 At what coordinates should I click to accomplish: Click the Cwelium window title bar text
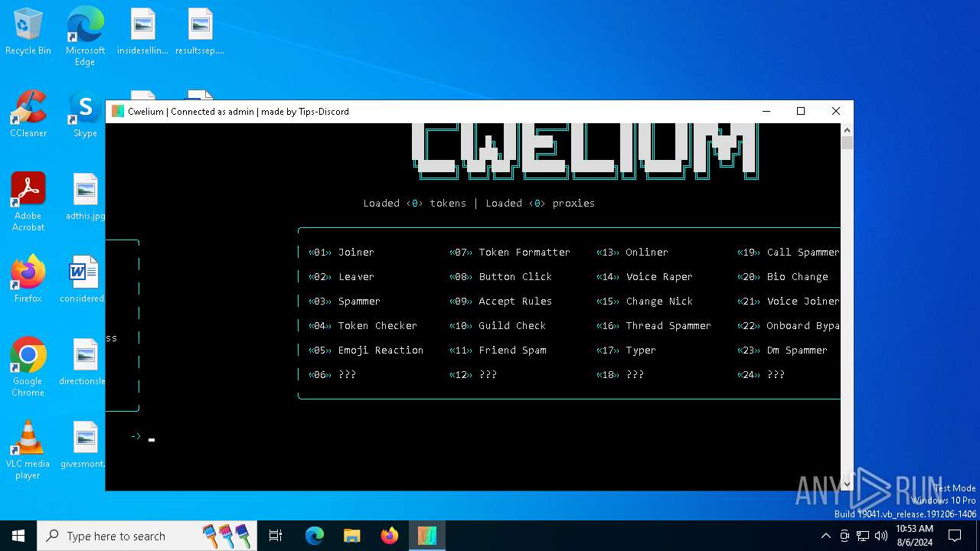click(238, 112)
